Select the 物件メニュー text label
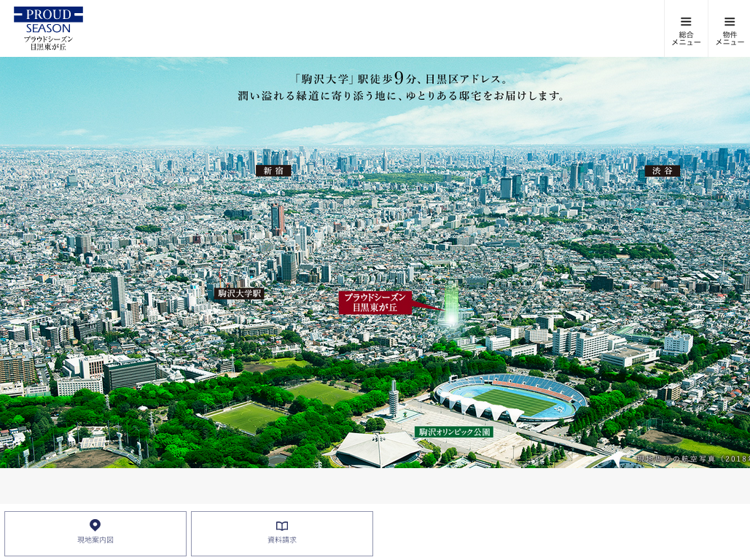 point(730,39)
